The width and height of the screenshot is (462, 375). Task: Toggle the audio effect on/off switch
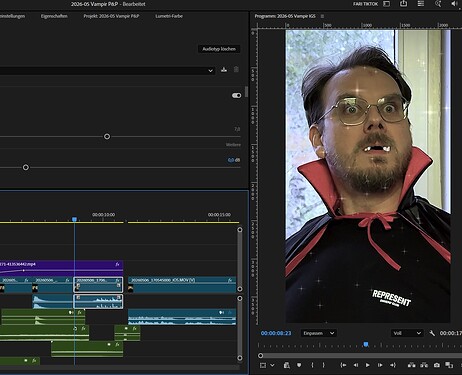(236, 95)
